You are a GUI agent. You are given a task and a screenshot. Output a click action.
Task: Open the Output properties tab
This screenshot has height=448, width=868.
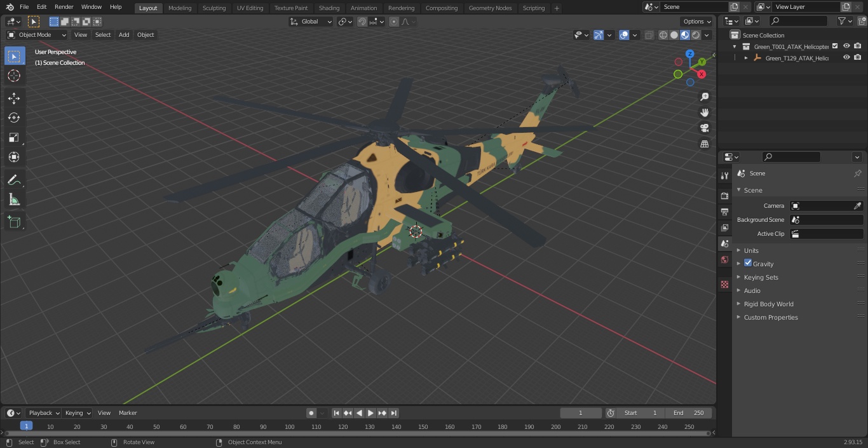click(724, 212)
